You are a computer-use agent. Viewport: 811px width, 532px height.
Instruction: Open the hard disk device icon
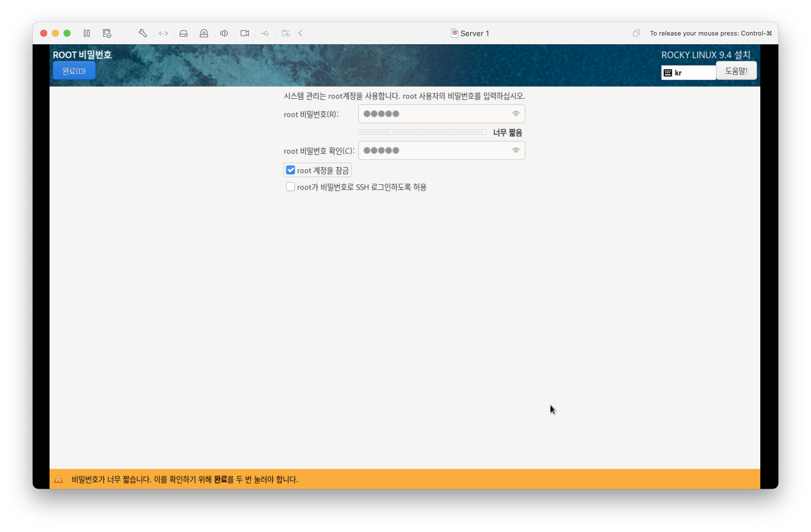[184, 34]
